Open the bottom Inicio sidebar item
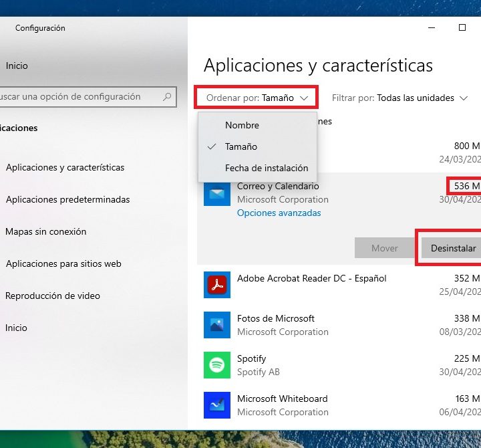The image size is (481, 448). click(x=16, y=328)
